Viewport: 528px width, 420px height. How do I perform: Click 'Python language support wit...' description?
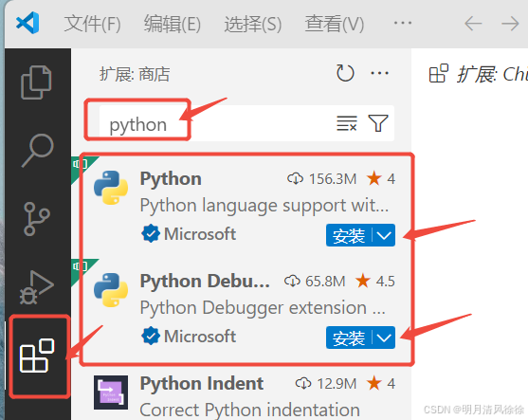[x=264, y=206]
